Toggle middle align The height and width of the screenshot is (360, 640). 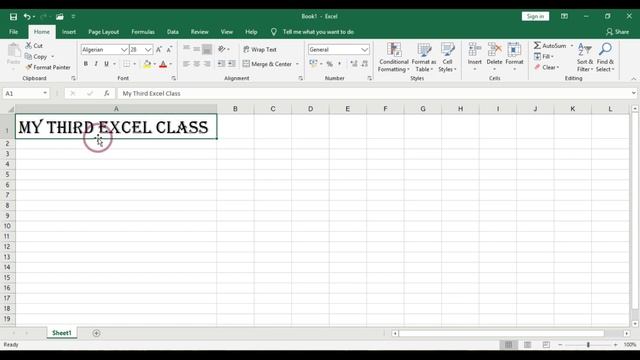(197, 49)
